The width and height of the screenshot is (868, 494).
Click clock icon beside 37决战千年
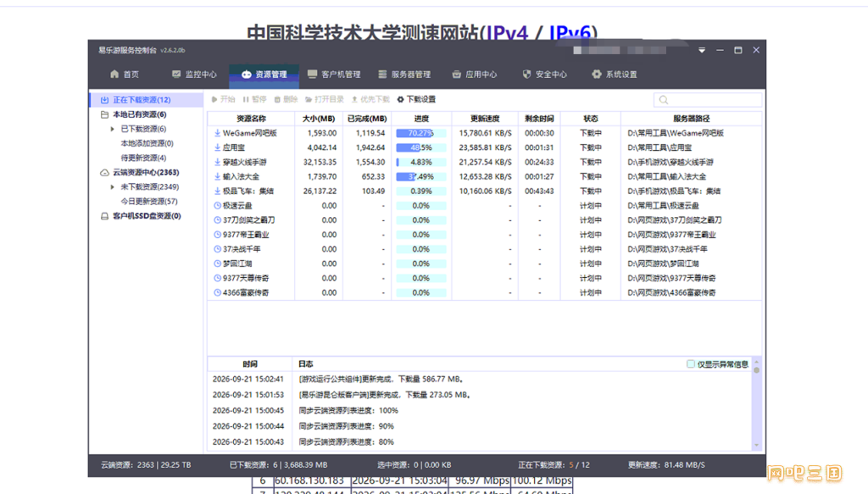217,249
